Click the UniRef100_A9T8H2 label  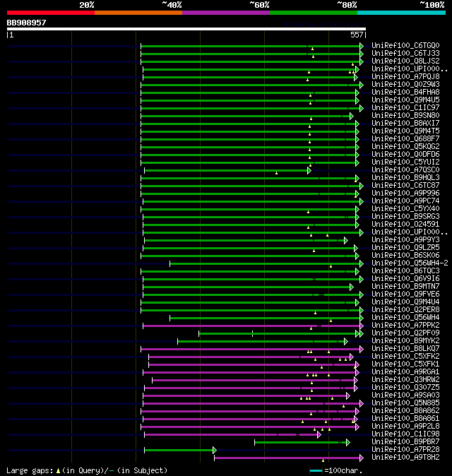click(x=405, y=458)
